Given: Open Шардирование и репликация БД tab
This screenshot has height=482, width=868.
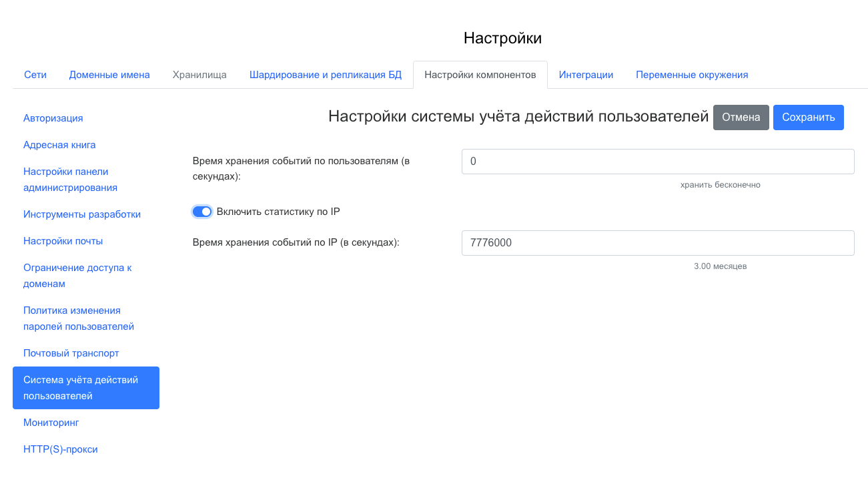Looking at the screenshot, I should click(x=326, y=75).
